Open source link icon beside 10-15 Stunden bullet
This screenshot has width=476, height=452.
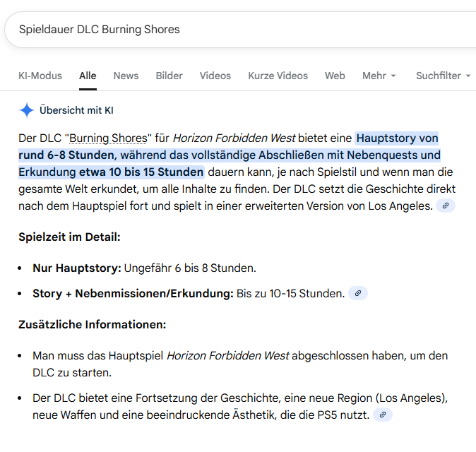358,293
